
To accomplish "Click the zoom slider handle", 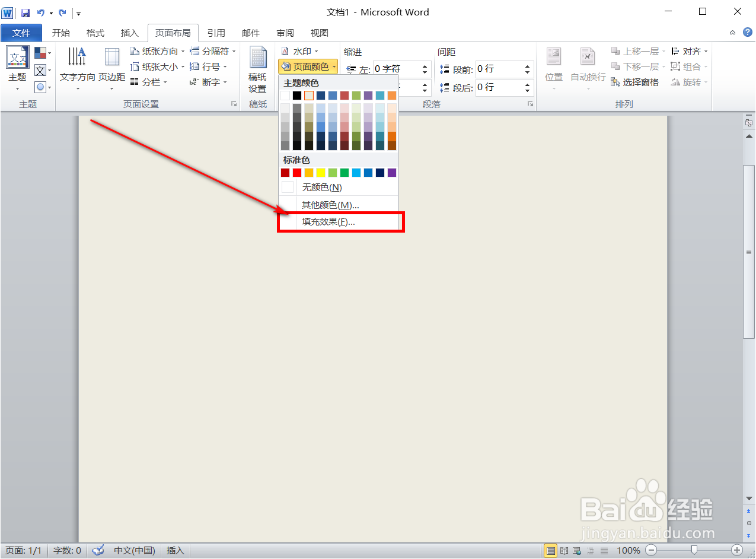I will click(694, 551).
